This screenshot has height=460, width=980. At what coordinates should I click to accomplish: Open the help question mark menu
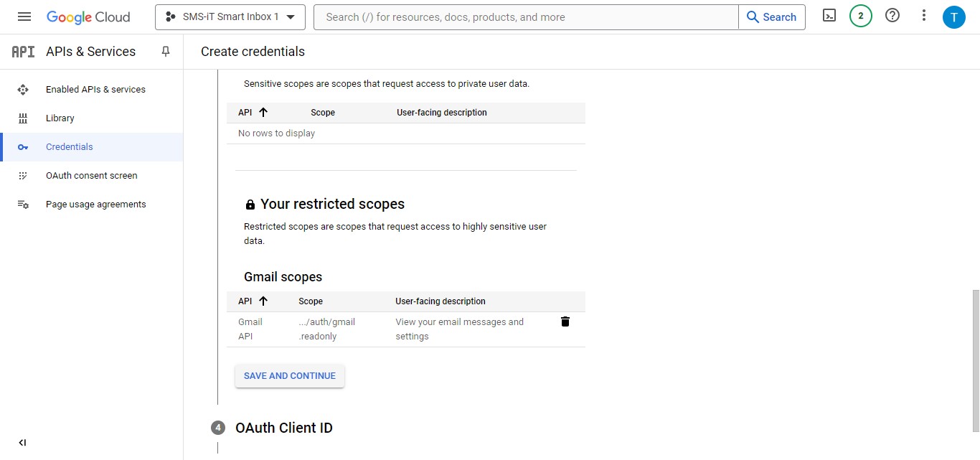(892, 16)
